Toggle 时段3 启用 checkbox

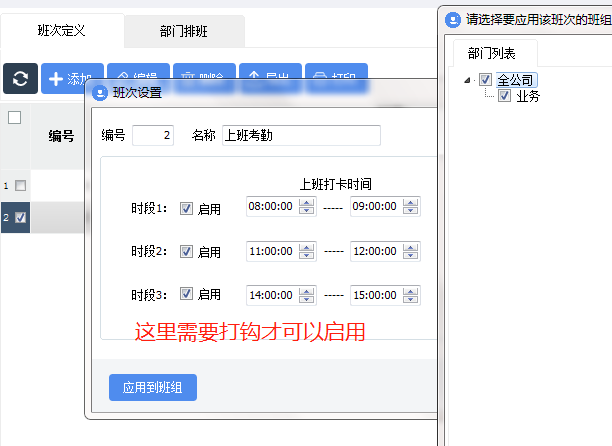pos(186,293)
